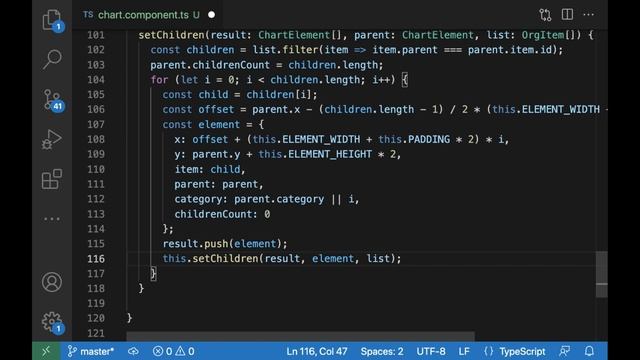Click 'result.push(element)' on line 115
640x360 pixels.
[x=222, y=244]
